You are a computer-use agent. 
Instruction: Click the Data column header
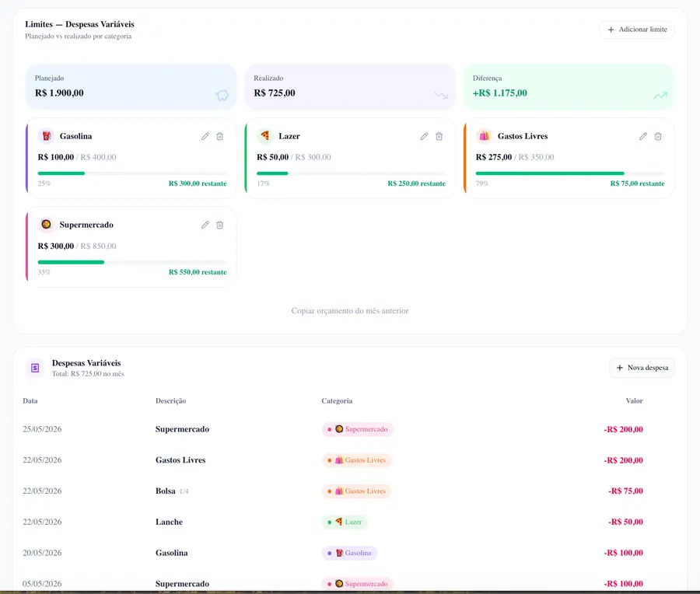[x=30, y=400]
